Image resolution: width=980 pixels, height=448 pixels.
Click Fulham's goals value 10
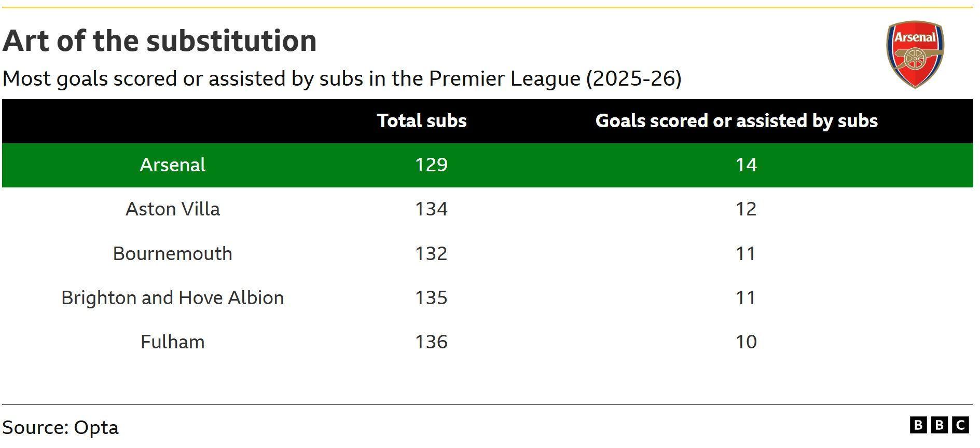tap(746, 342)
